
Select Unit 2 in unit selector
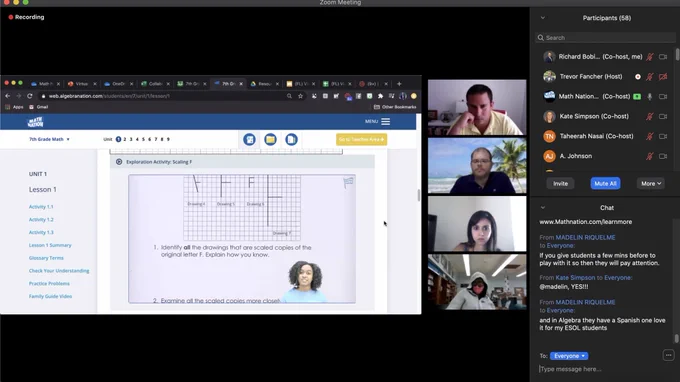click(124, 139)
